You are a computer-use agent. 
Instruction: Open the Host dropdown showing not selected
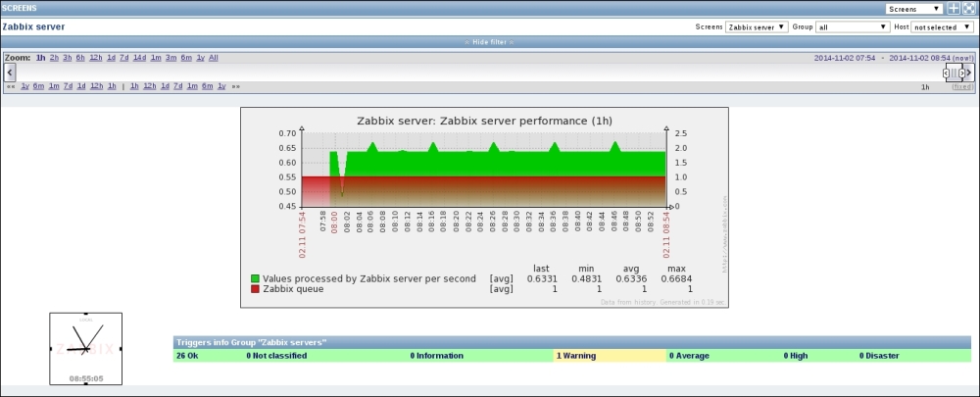tap(941, 27)
